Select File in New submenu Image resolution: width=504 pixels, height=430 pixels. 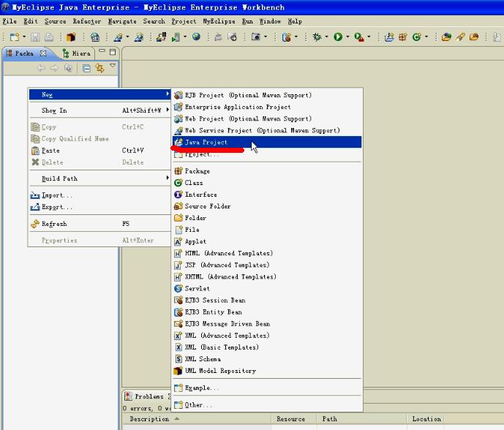267,230
